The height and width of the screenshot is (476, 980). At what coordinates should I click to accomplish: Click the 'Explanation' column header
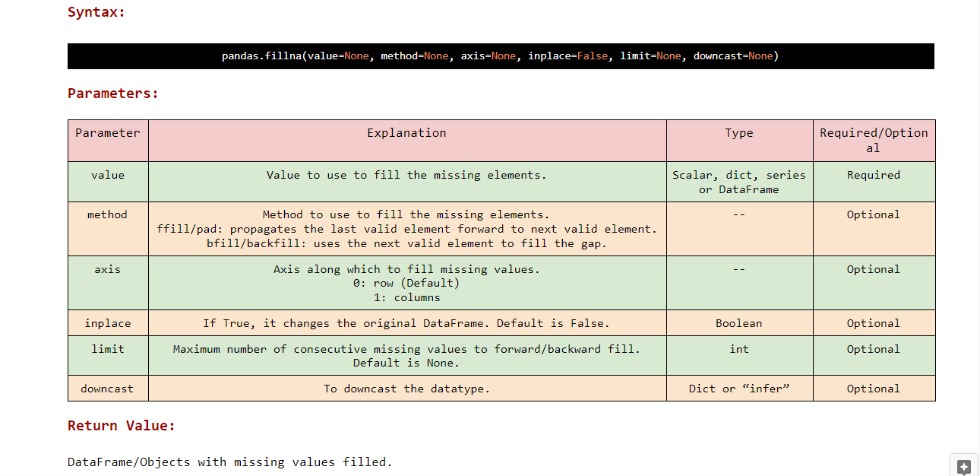pos(407,140)
